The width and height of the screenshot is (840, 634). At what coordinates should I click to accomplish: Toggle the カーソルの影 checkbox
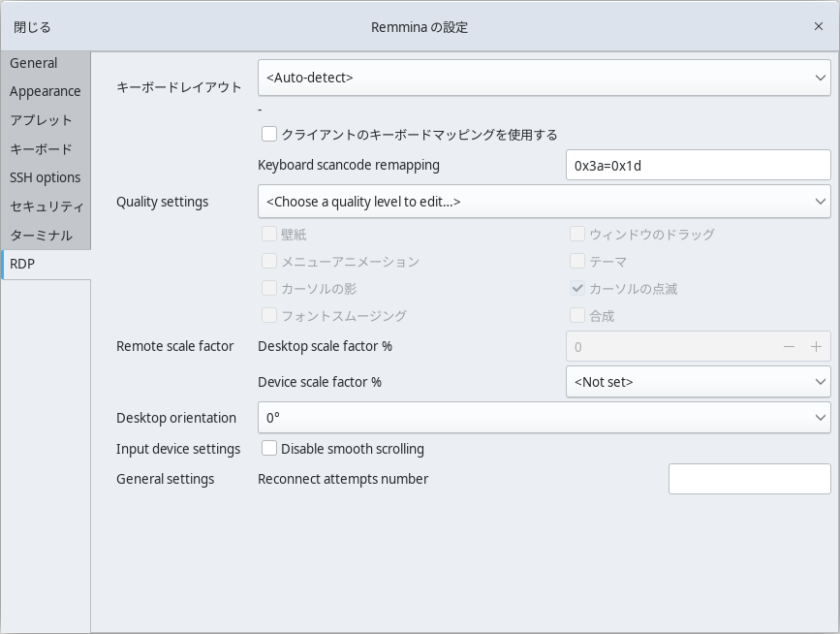coord(268,288)
